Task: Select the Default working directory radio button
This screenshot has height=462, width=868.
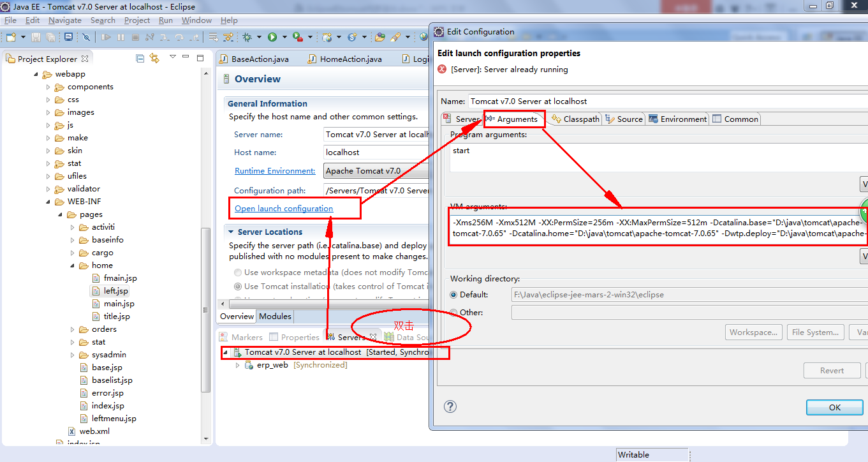Action: [454, 295]
